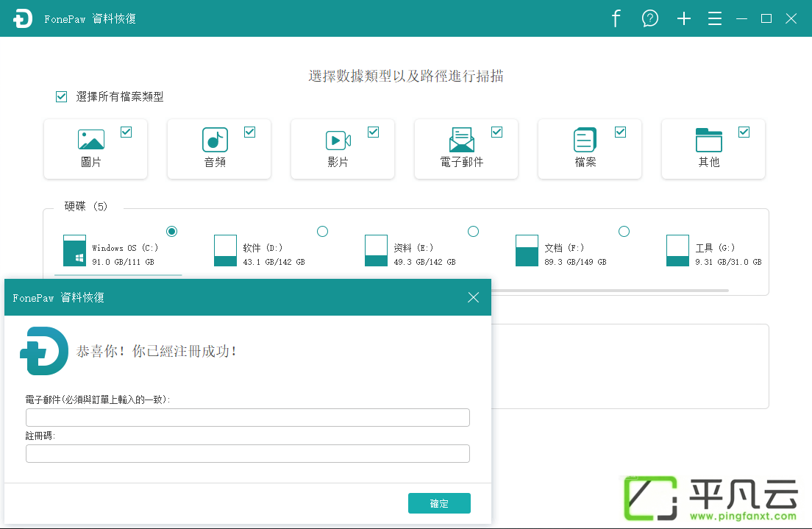Uncheck the 影片 checkbox
Image resolution: width=812 pixels, height=529 pixels.
[x=374, y=132]
